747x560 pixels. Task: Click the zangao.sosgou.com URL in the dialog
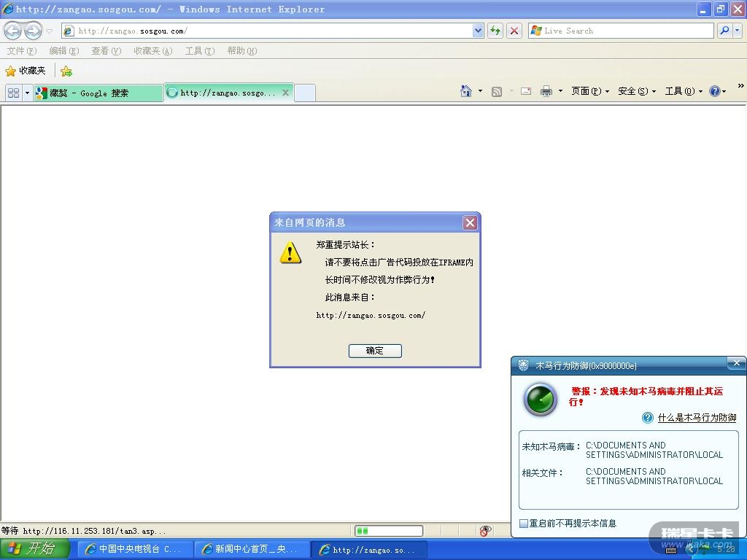click(x=371, y=315)
